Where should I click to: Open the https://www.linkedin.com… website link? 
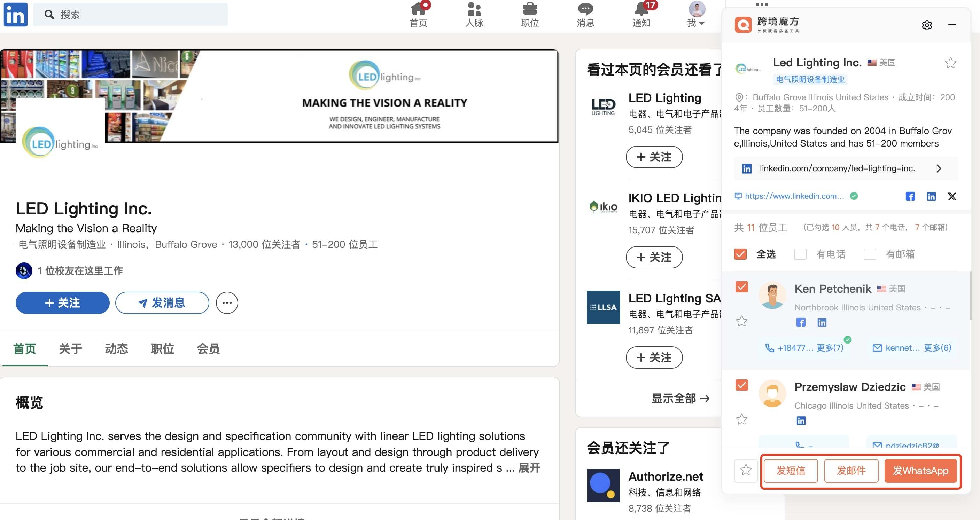click(x=794, y=196)
